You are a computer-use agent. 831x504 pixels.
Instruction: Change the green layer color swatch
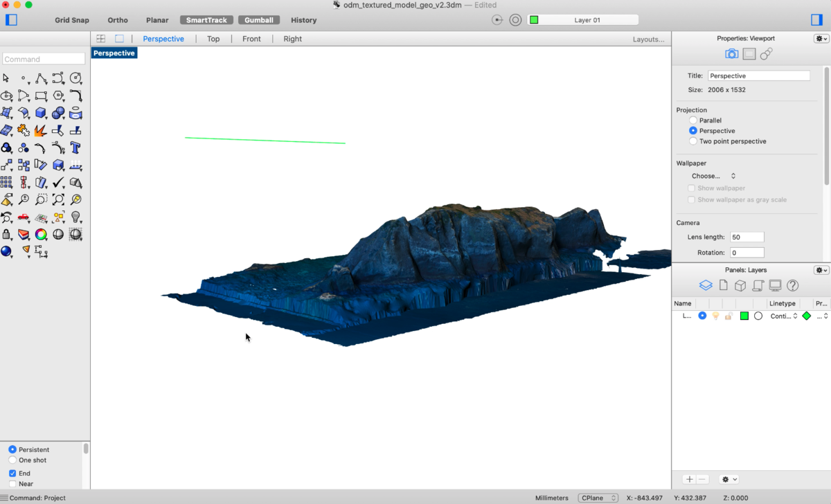744,316
